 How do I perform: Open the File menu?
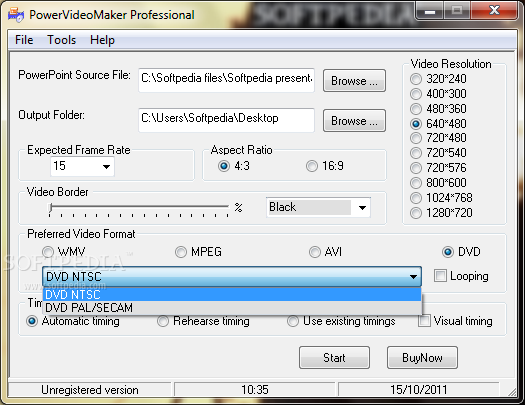click(24, 40)
